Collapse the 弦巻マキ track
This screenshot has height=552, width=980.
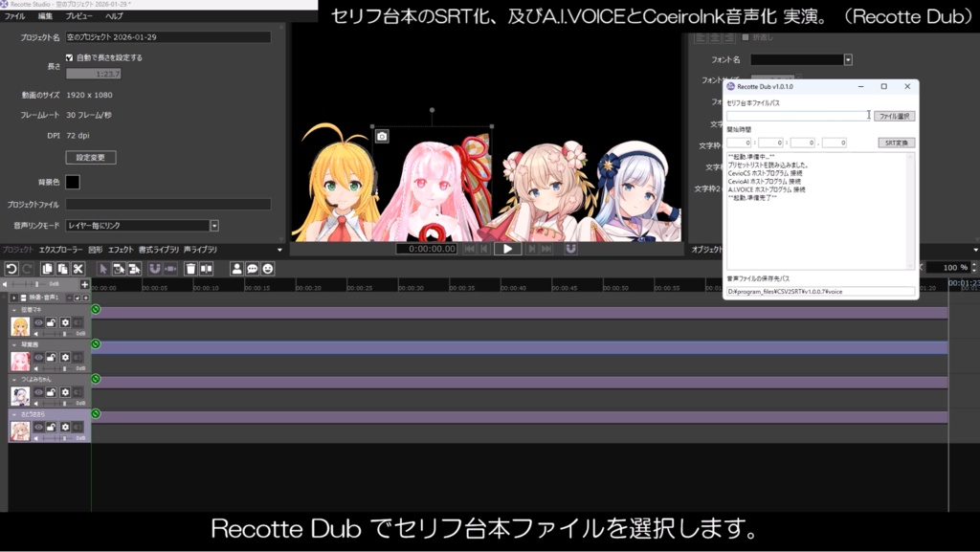pos(14,310)
